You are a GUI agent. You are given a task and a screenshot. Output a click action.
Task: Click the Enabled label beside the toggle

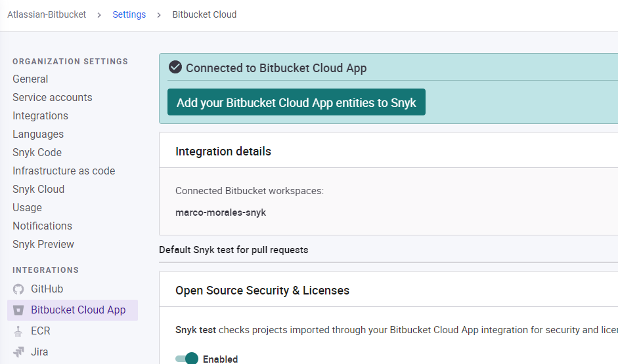220,359
